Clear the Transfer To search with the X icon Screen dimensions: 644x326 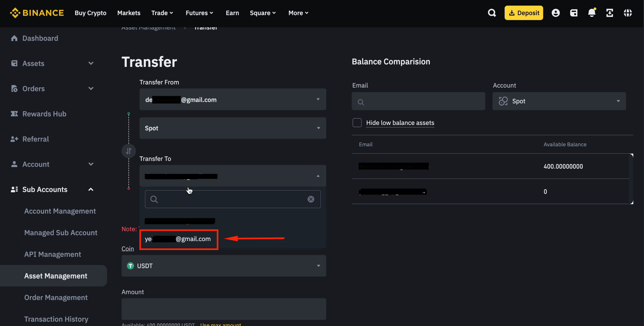(x=311, y=199)
